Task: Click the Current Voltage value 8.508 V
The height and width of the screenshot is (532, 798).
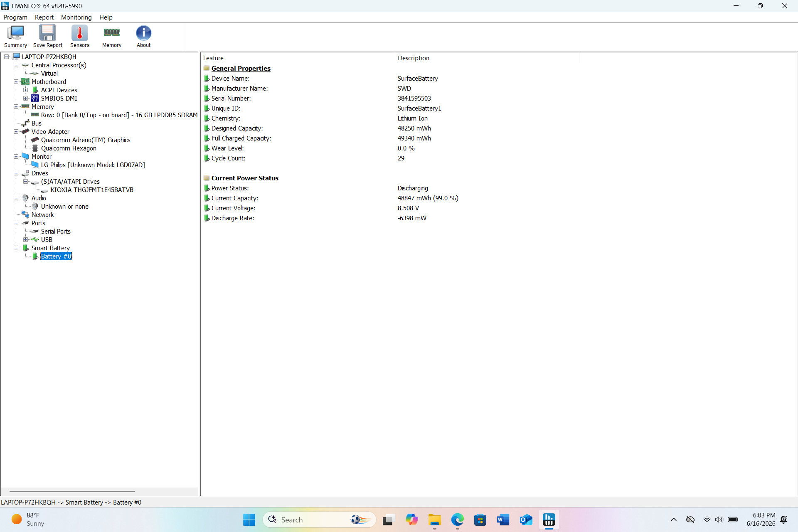Action: pyautogui.click(x=408, y=208)
